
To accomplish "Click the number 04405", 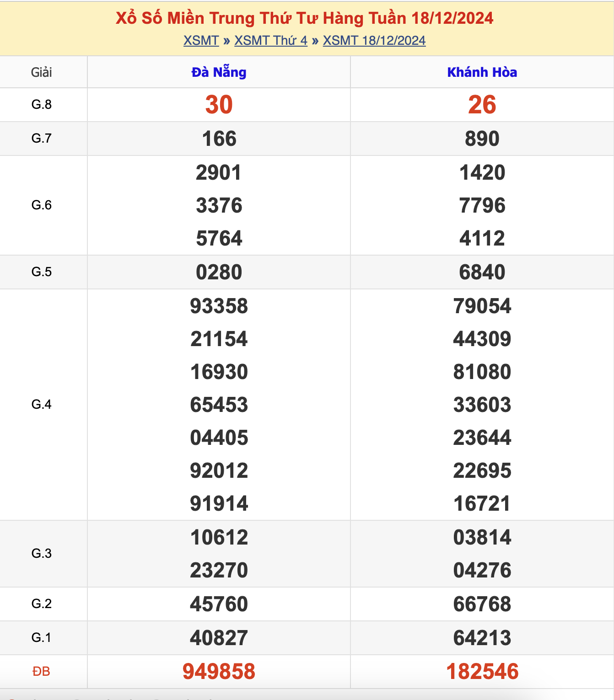I will pyautogui.click(x=219, y=438).
